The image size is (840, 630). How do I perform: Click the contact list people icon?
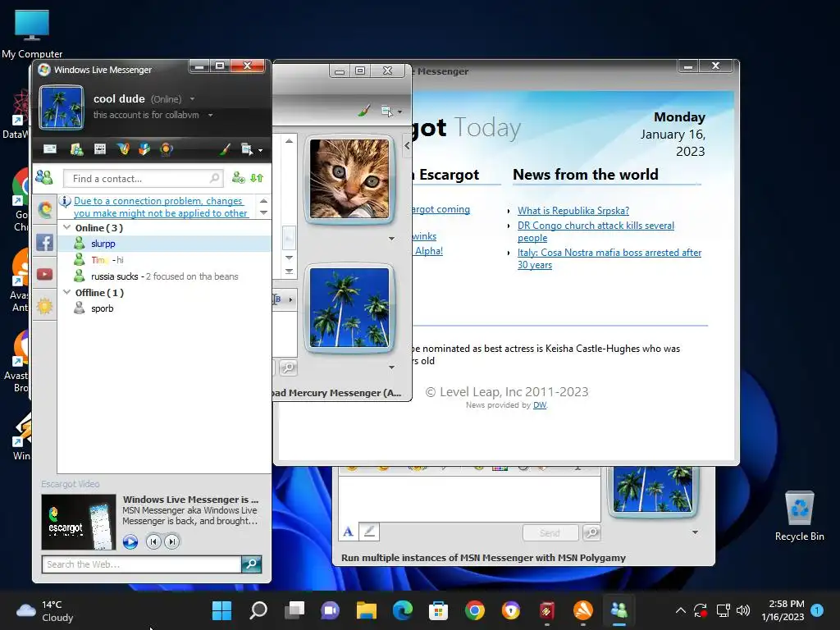[x=44, y=177]
